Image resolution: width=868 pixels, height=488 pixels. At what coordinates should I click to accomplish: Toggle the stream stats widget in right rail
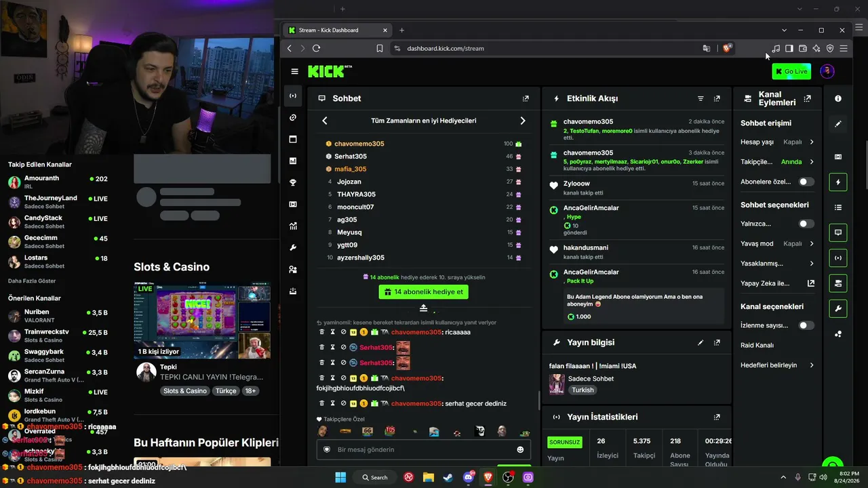(x=838, y=258)
